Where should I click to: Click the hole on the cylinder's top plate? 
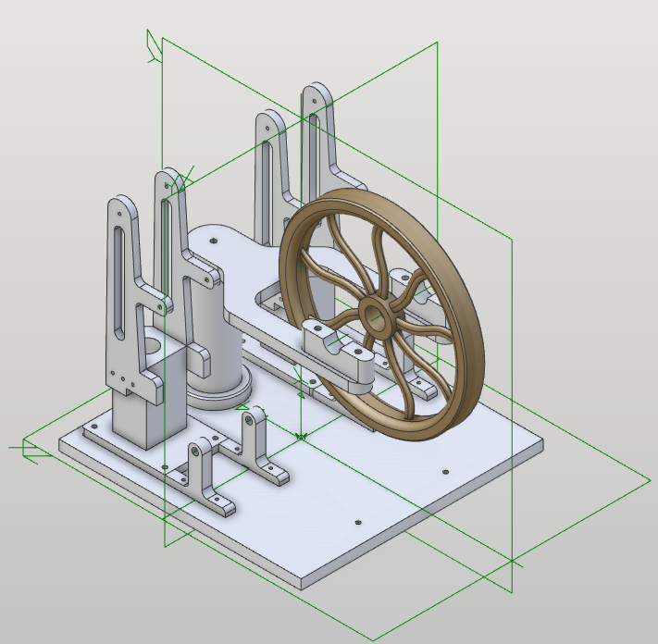click(x=214, y=241)
